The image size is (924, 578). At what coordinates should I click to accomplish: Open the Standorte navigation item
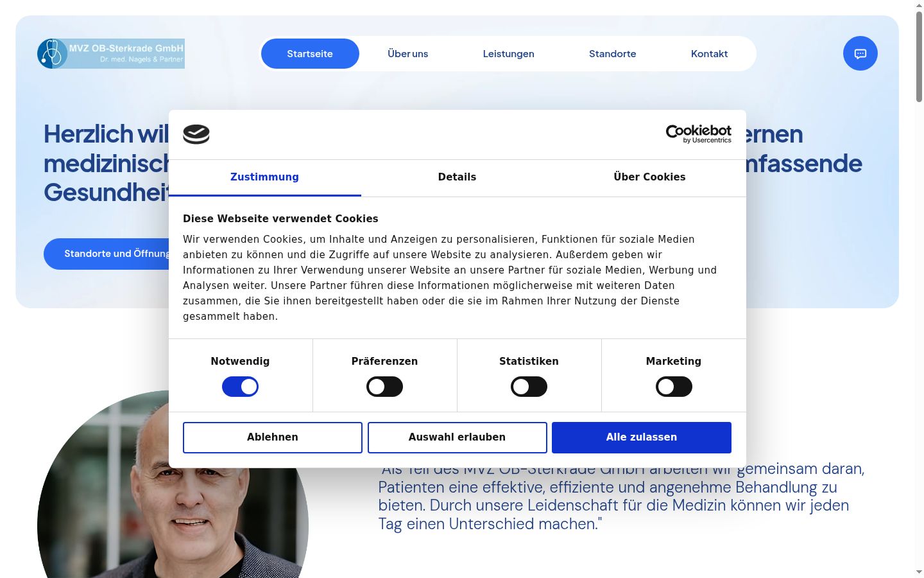[612, 53]
